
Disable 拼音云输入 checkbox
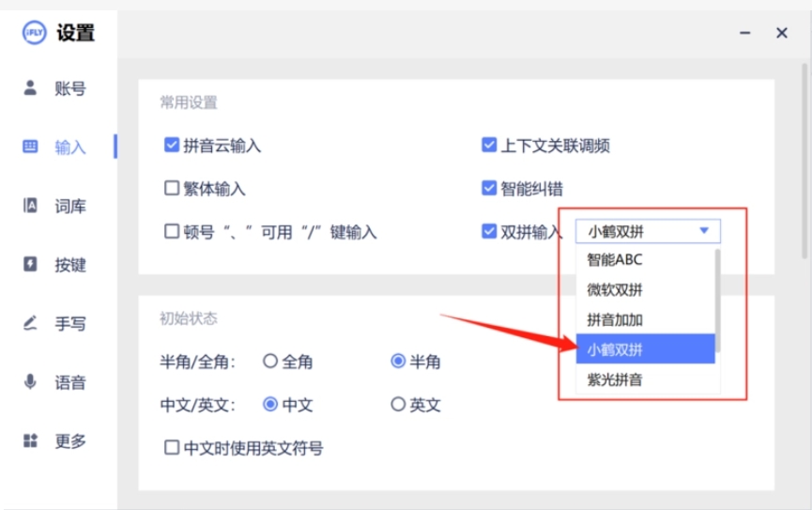(x=172, y=145)
